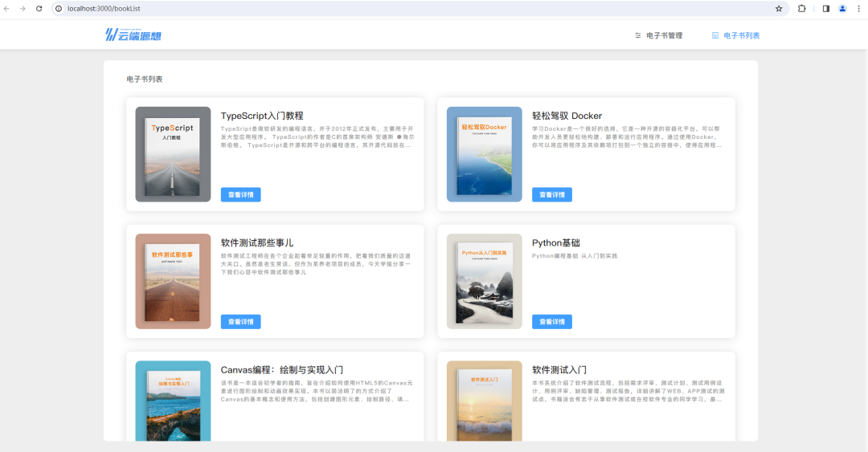Open browser three-dot menu
The height and width of the screenshot is (452, 868).
coord(859,9)
